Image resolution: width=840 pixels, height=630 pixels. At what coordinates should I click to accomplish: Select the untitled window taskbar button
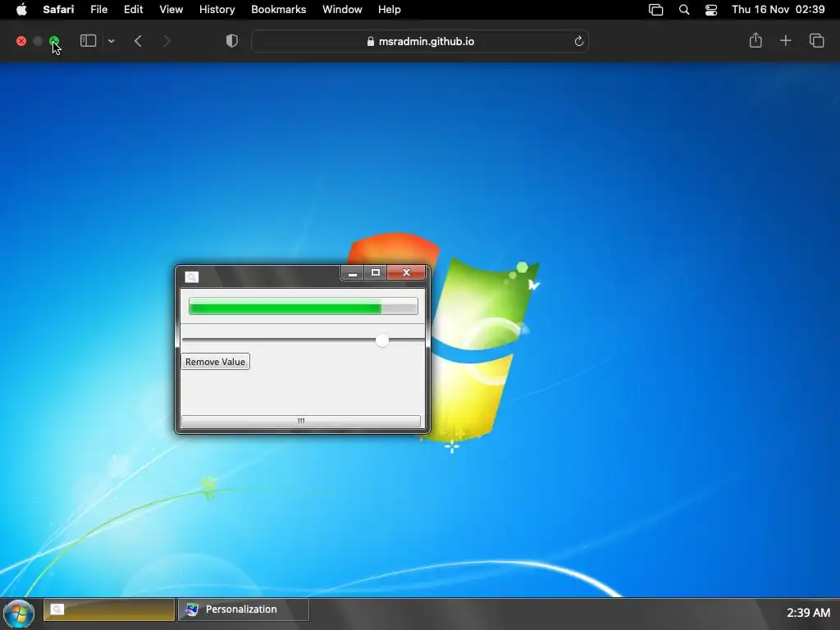coord(109,609)
